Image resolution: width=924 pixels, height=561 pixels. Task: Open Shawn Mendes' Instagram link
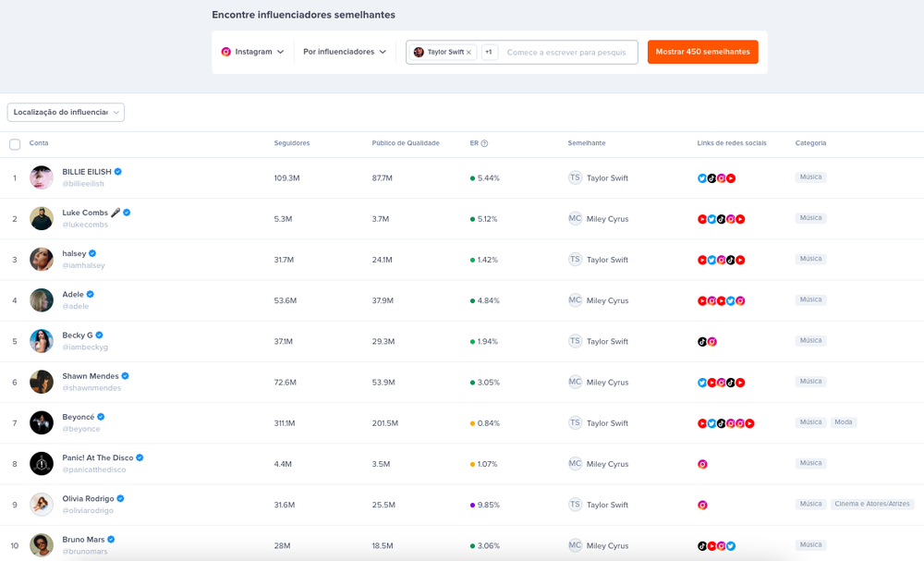pos(721,383)
